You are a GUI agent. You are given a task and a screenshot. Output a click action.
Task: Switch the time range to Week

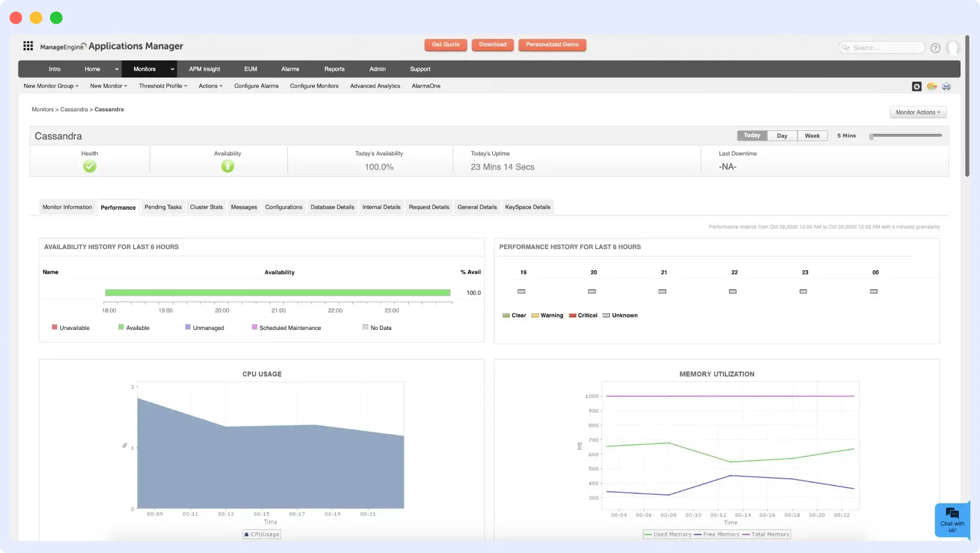(x=812, y=135)
